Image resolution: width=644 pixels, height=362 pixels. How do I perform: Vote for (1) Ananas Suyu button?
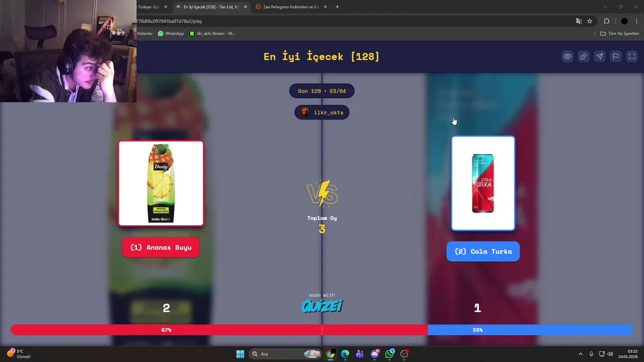(x=161, y=247)
